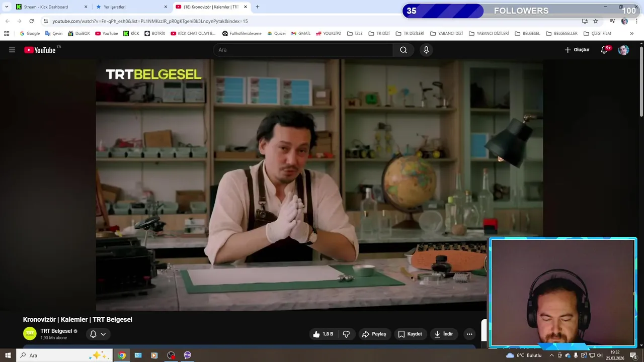Dislike the video with thumbs down
The height and width of the screenshot is (362, 644).
click(x=346, y=334)
